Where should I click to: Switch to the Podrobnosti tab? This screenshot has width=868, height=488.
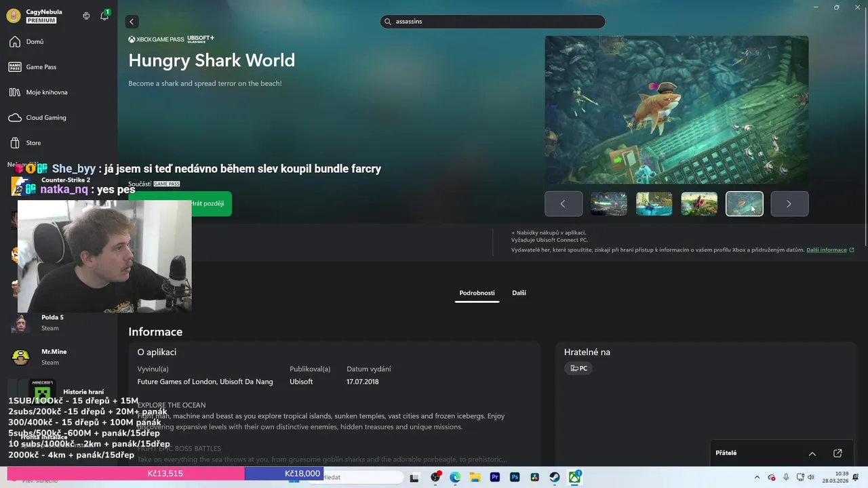pyautogui.click(x=477, y=293)
